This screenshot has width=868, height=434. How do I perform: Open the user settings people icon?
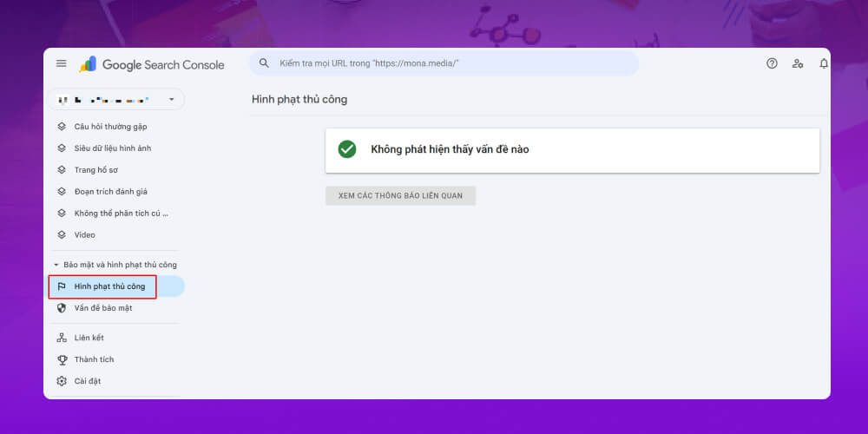click(x=798, y=63)
